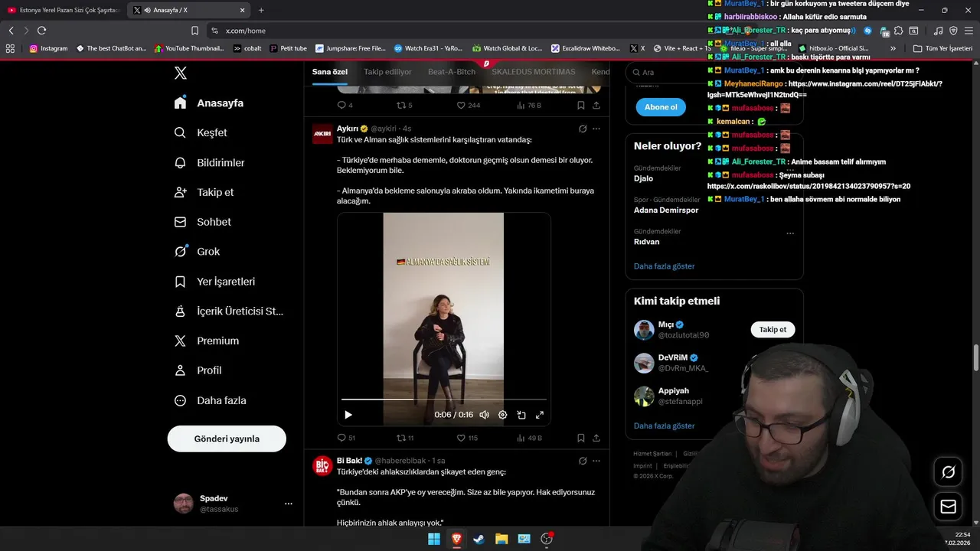This screenshot has height=551, width=980.
Task: Like the Aykırı post with 115 likes
Action: (x=467, y=438)
